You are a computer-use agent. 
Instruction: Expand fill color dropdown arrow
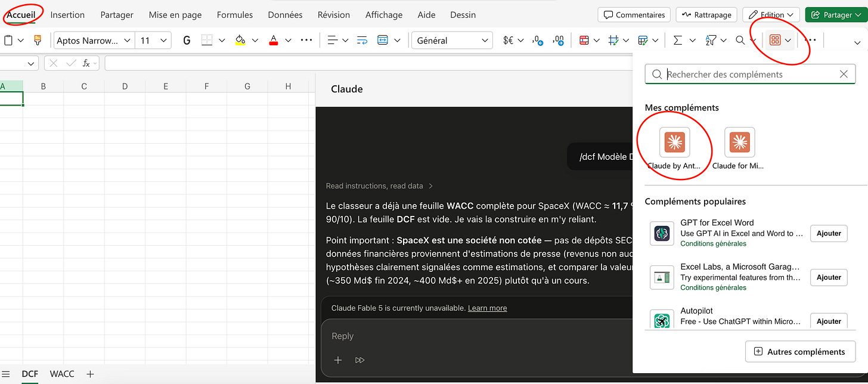point(255,41)
